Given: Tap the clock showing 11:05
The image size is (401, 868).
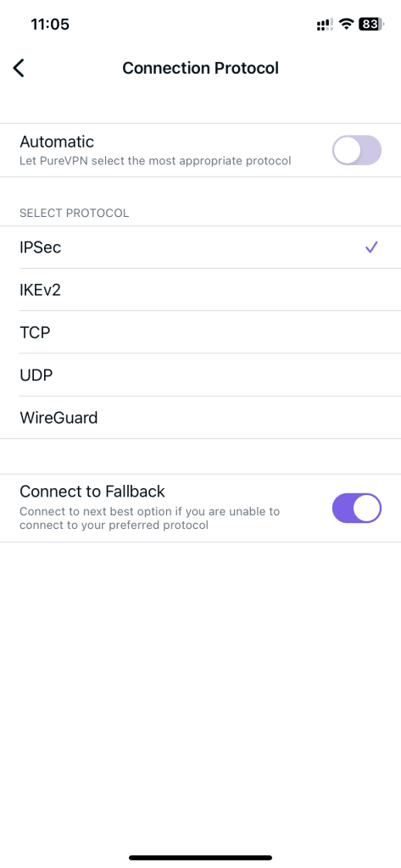Looking at the screenshot, I should click(50, 25).
